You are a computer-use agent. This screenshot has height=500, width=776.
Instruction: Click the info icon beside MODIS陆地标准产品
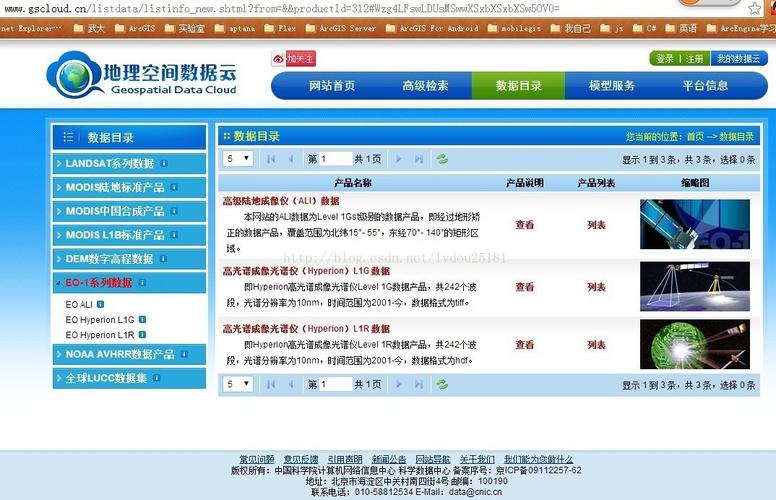(174, 187)
